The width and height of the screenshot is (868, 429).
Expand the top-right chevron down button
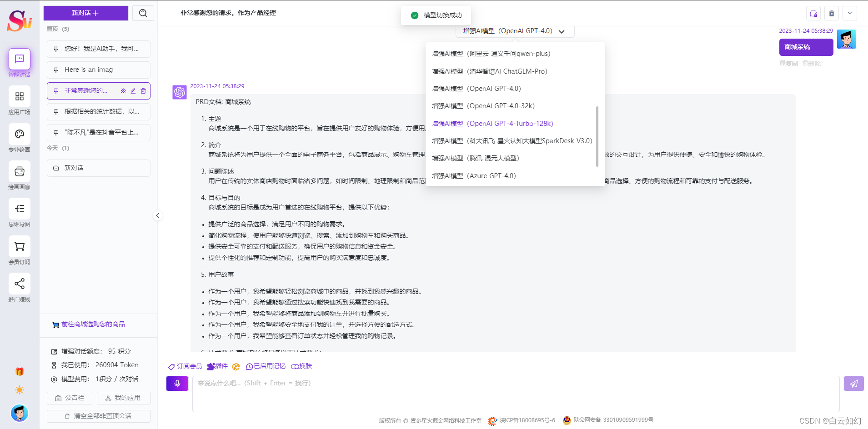(850, 13)
